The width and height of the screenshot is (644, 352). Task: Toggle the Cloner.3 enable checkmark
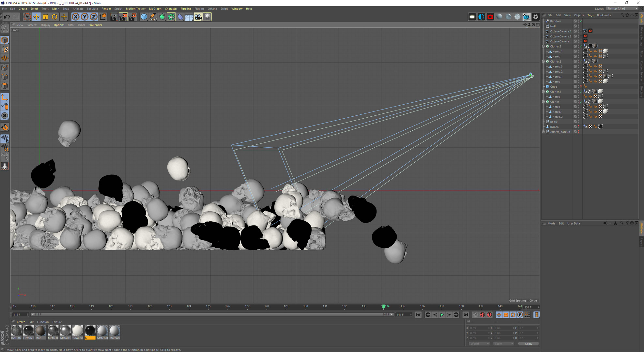click(581, 46)
